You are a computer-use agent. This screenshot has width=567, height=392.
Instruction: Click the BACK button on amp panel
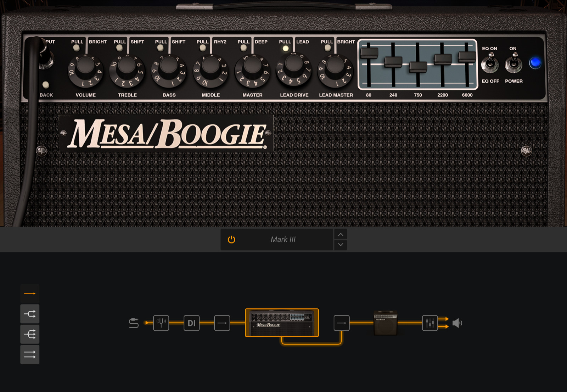click(x=46, y=85)
